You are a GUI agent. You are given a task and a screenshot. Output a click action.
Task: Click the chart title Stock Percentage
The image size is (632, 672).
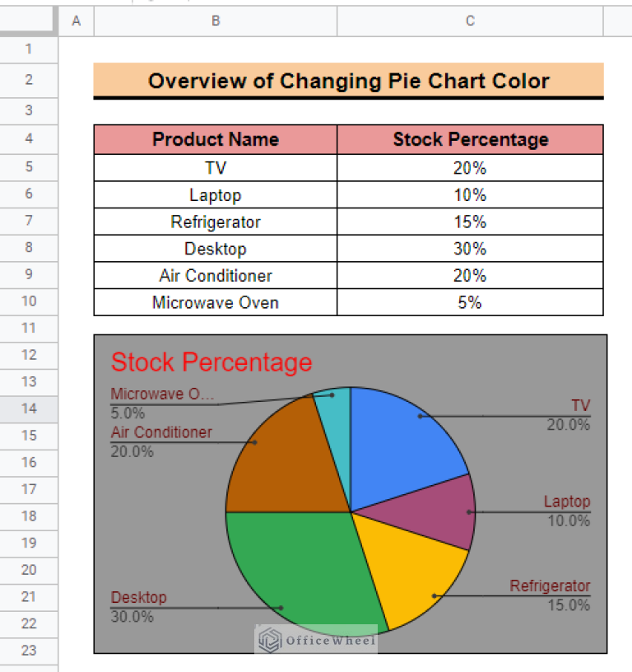[x=211, y=362]
